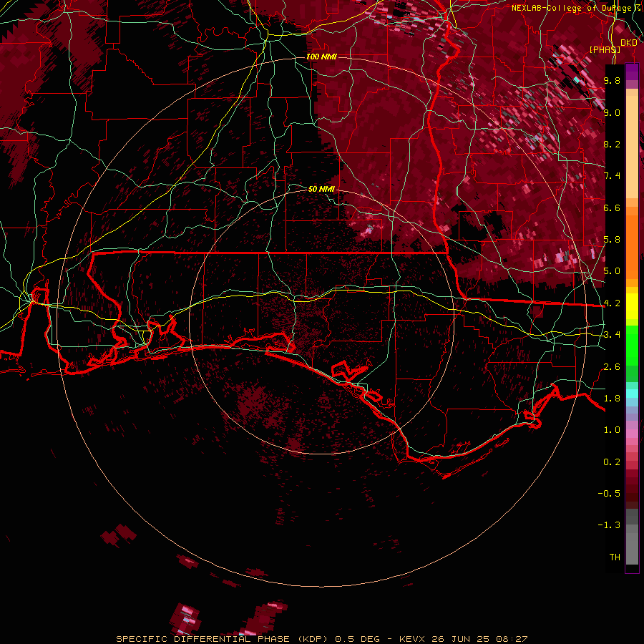Click the 1.8 scale value
The image size is (644, 644).
pos(612,399)
